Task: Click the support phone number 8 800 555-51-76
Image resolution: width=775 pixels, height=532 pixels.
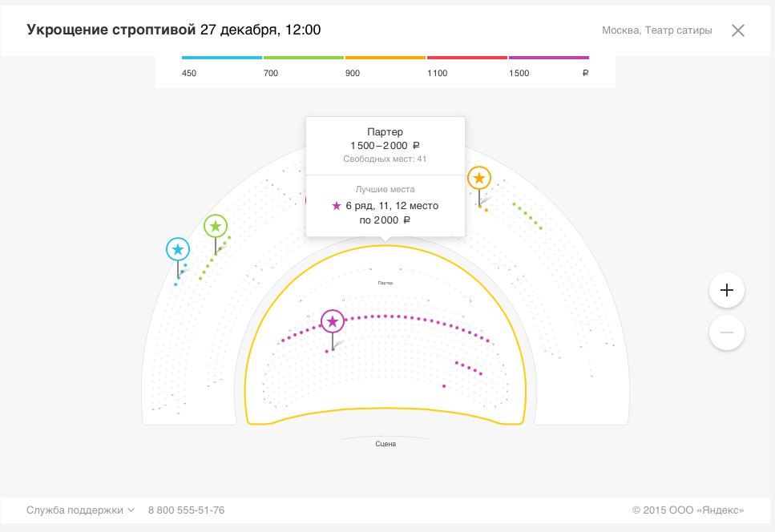Action: tap(187, 510)
